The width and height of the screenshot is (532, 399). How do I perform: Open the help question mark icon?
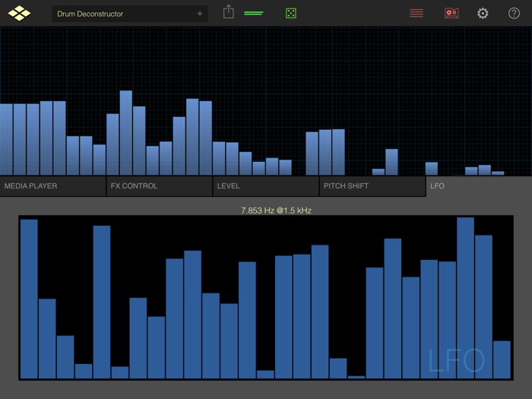pos(514,13)
